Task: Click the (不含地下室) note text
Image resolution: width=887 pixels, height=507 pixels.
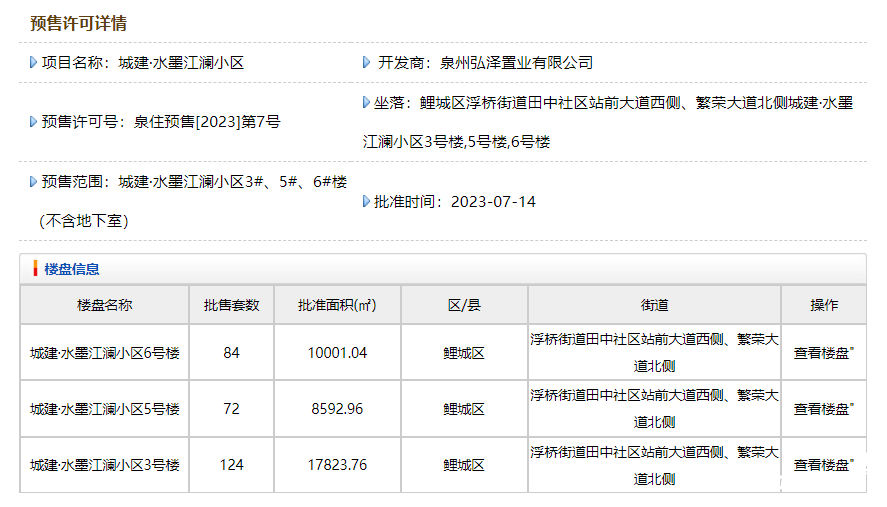Action: 84,221
